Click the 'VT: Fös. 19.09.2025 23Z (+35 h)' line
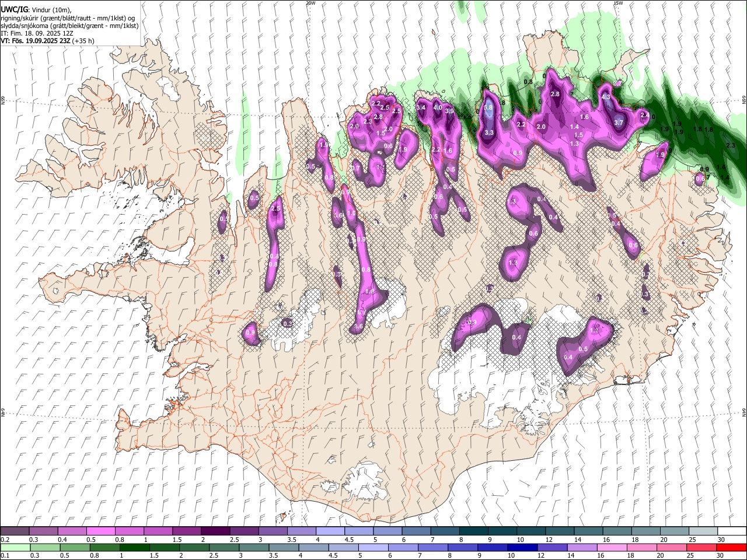Screen dimensions: 747x560 (47, 41)
